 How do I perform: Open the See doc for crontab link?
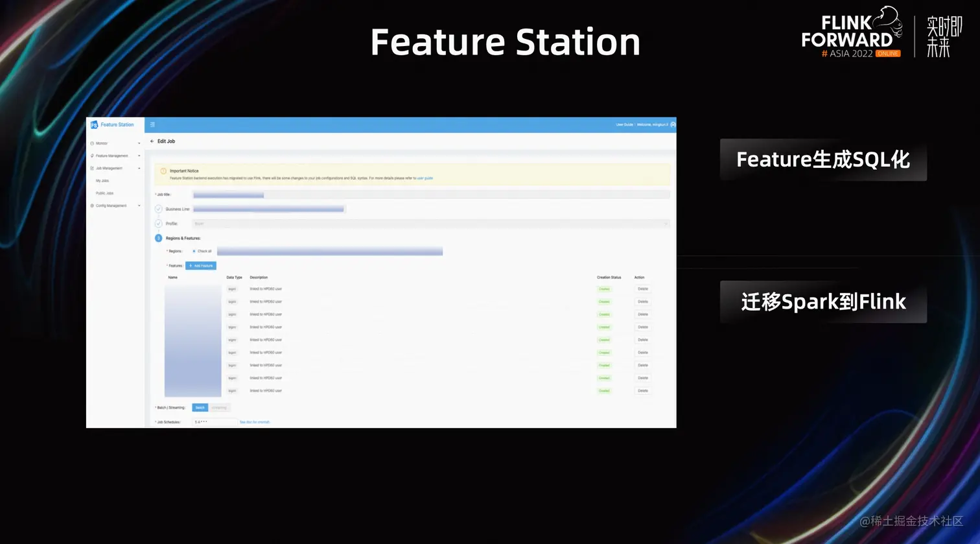tap(255, 422)
